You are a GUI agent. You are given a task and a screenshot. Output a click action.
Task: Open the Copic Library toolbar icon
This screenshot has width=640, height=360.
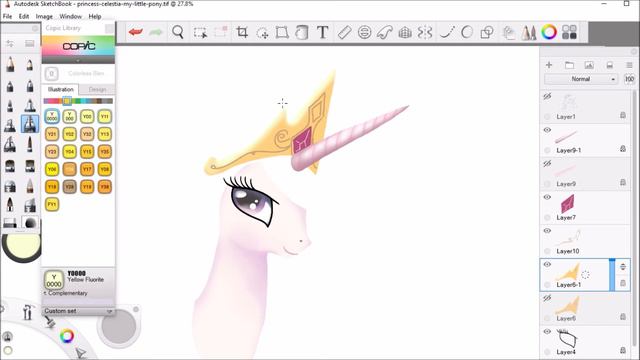point(509,32)
